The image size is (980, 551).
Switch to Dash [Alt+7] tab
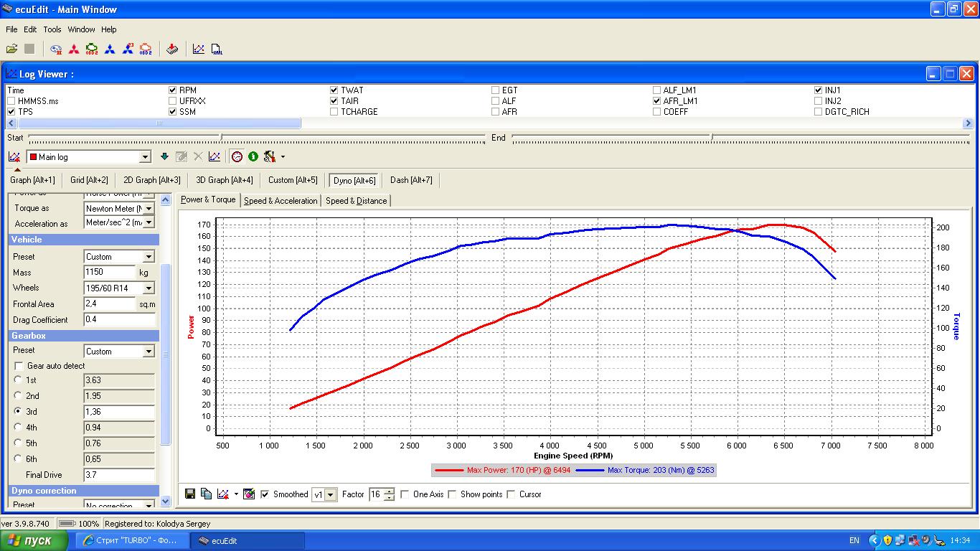tap(411, 180)
